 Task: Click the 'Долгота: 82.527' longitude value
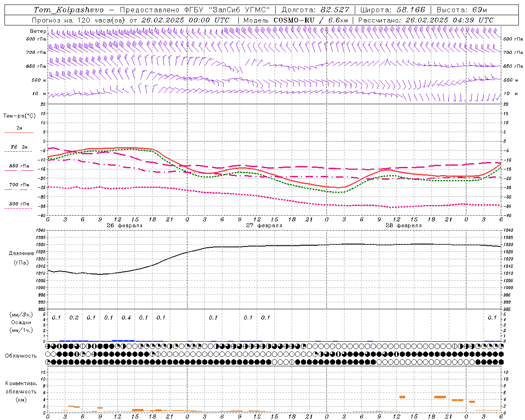coord(315,10)
